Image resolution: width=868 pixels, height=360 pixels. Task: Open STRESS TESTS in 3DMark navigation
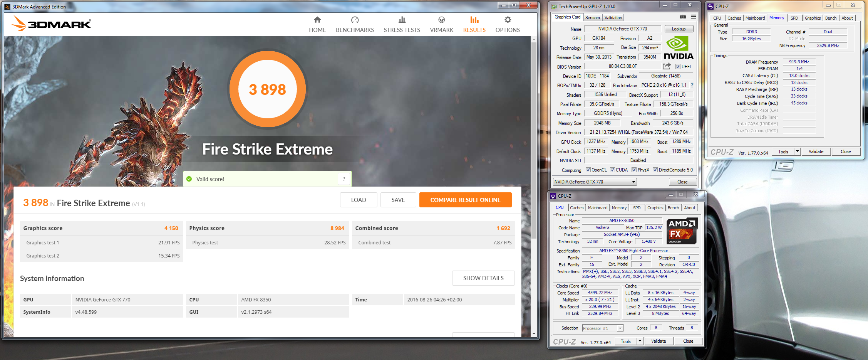tap(402, 25)
